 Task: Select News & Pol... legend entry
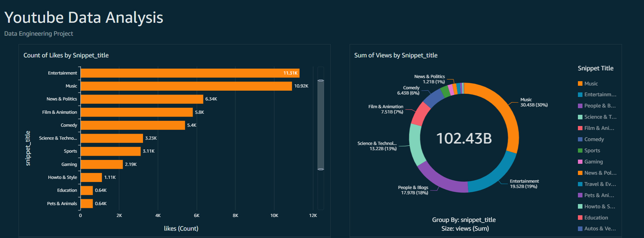600,173
